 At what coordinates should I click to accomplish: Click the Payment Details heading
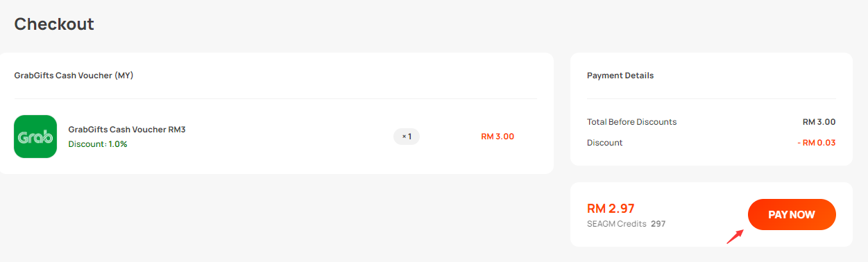620,76
